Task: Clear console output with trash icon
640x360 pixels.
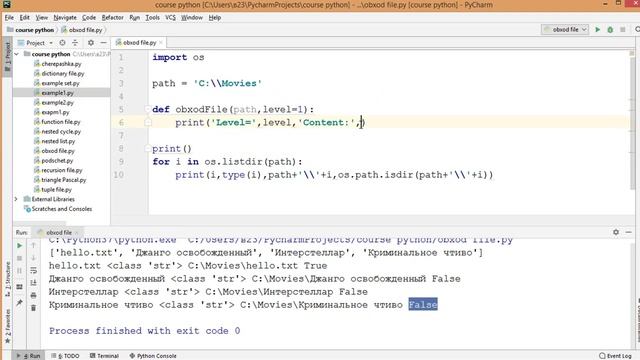Action: coord(33,308)
